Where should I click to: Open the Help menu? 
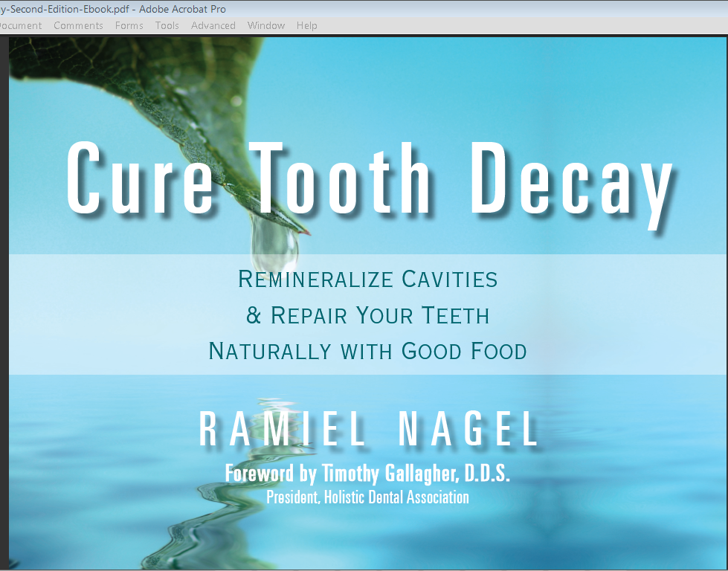[x=307, y=25]
